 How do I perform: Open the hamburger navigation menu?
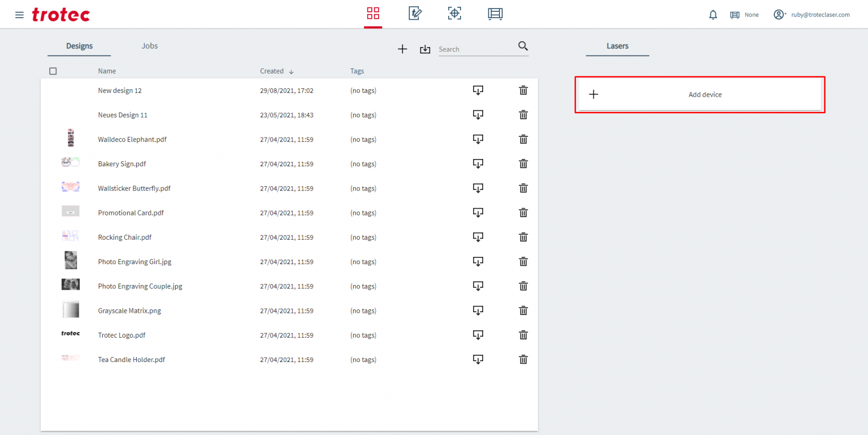tap(19, 15)
